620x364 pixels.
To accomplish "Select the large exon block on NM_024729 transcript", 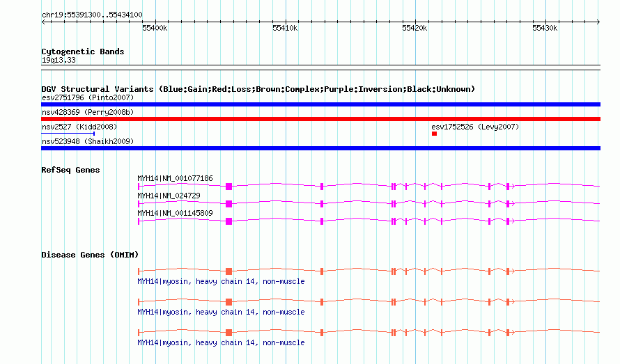I will (228, 203).
